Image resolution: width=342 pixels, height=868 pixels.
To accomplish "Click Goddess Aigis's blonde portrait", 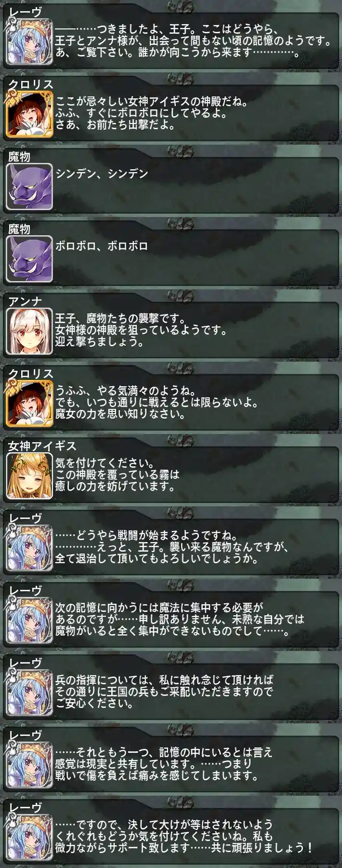I will 29,476.
